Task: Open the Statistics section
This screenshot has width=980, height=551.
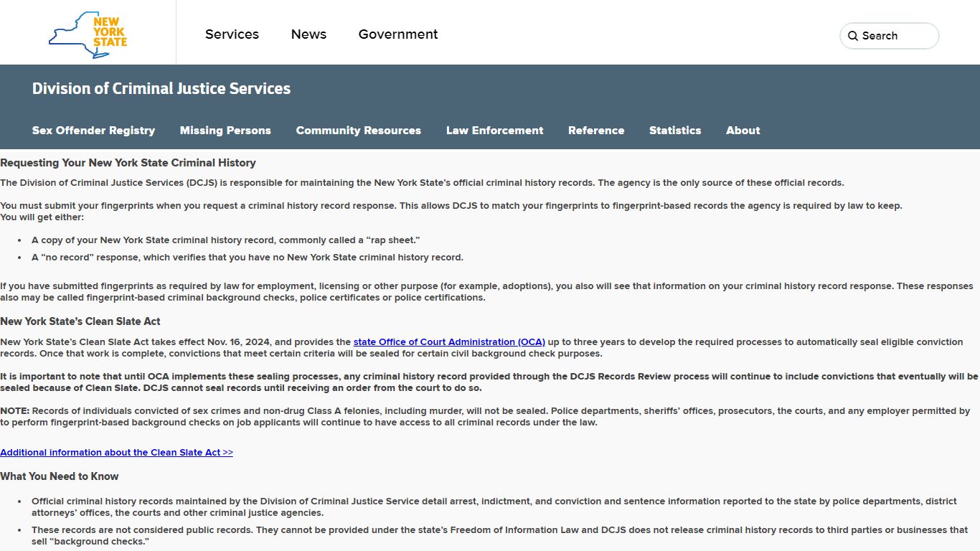Action: point(675,131)
